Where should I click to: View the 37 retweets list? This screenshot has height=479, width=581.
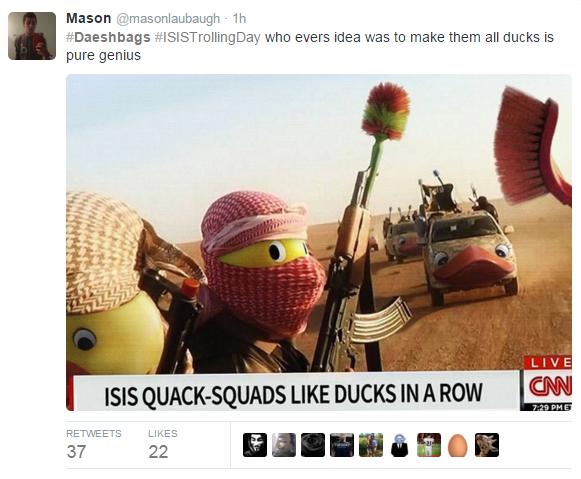[94, 445]
